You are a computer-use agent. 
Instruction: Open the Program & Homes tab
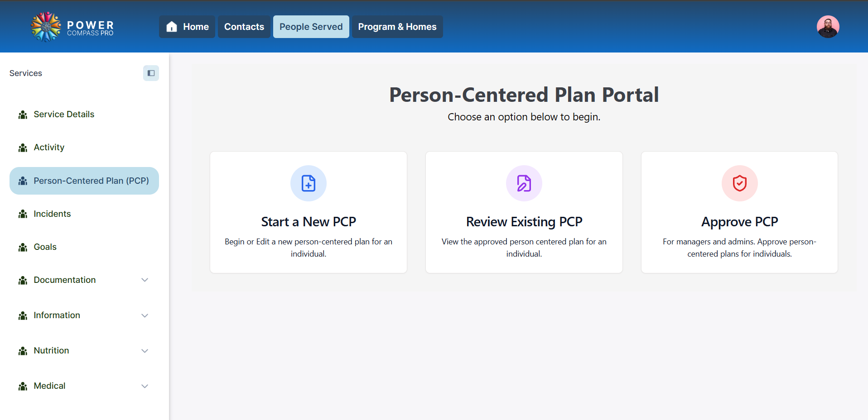397,27
